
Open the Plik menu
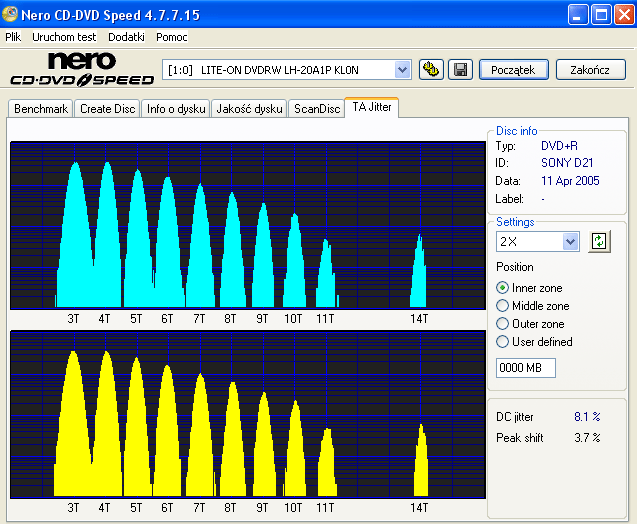(13, 37)
